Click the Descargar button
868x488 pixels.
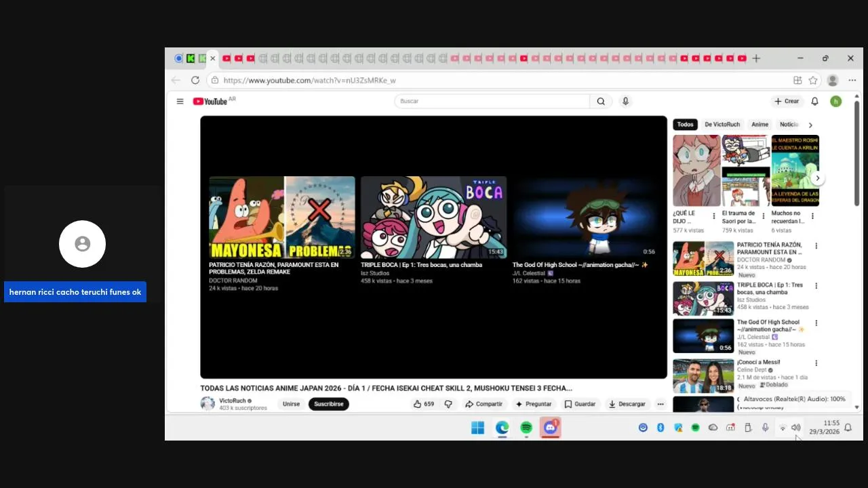(627, 404)
